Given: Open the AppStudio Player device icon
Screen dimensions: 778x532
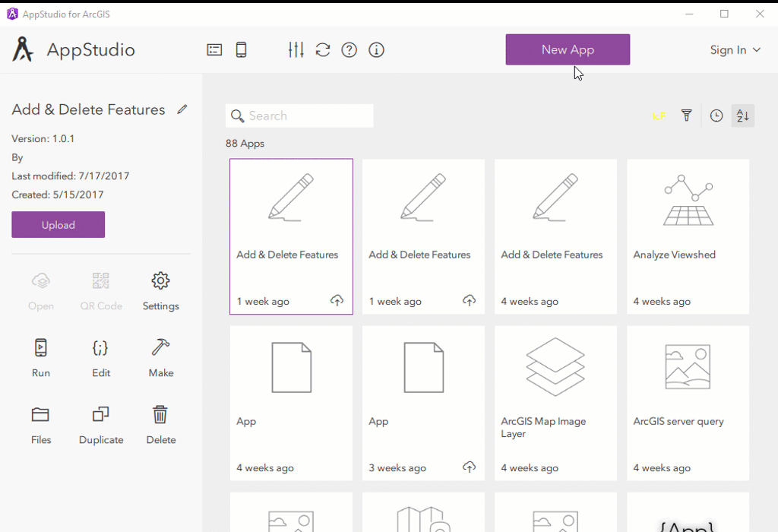Looking at the screenshot, I should 241,49.
